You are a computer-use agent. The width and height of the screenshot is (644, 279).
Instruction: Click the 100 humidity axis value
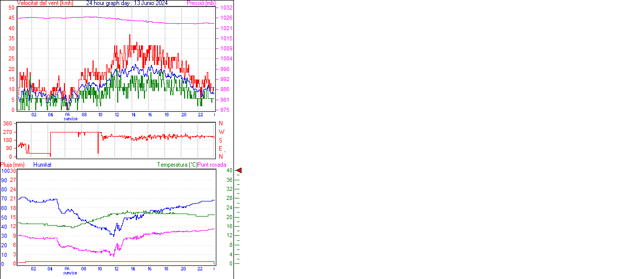pos(5,171)
